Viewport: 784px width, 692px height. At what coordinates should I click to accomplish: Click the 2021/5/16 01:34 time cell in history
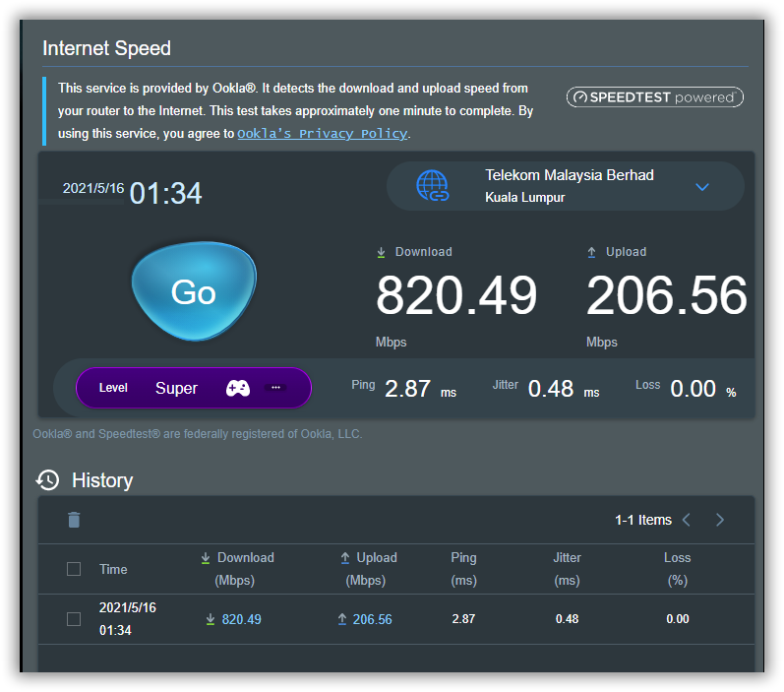click(128, 619)
